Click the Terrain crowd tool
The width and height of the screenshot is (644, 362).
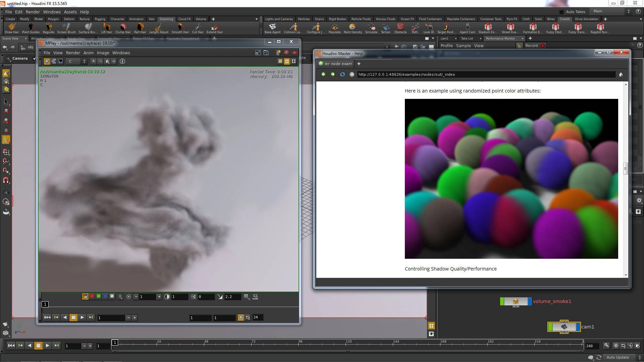tap(385, 28)
